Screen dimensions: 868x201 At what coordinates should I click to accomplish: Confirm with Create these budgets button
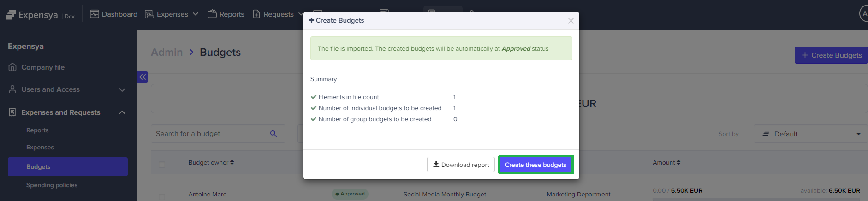tap(535, 165)
